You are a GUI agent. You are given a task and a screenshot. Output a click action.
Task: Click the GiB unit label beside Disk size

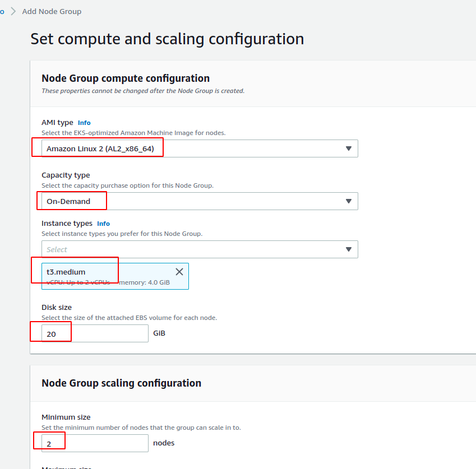coord(160,333)
